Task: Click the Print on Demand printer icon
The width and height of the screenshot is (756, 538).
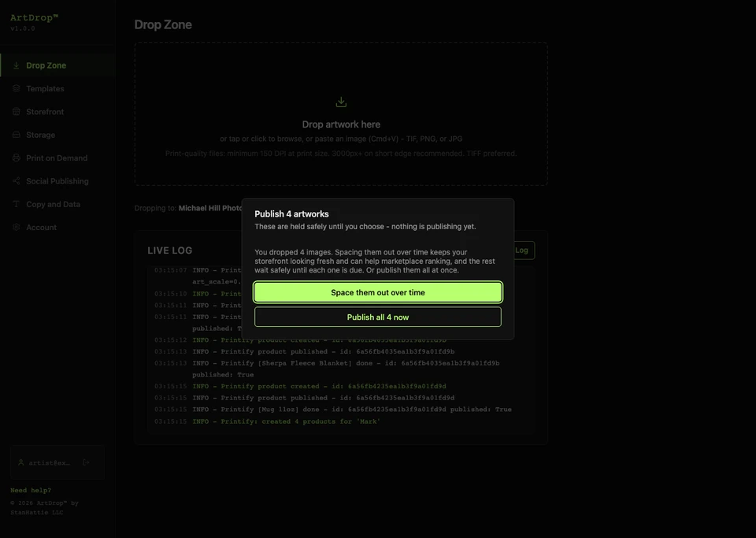Action: tap(16, 158)
